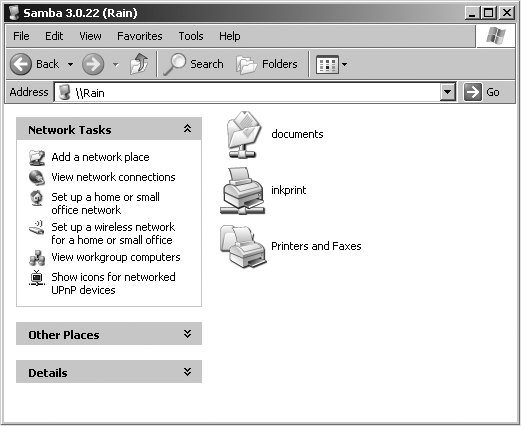This screenshot has height=426, width=521.
Task: Select the inkprint shared printer
Action: pos(243,190)
